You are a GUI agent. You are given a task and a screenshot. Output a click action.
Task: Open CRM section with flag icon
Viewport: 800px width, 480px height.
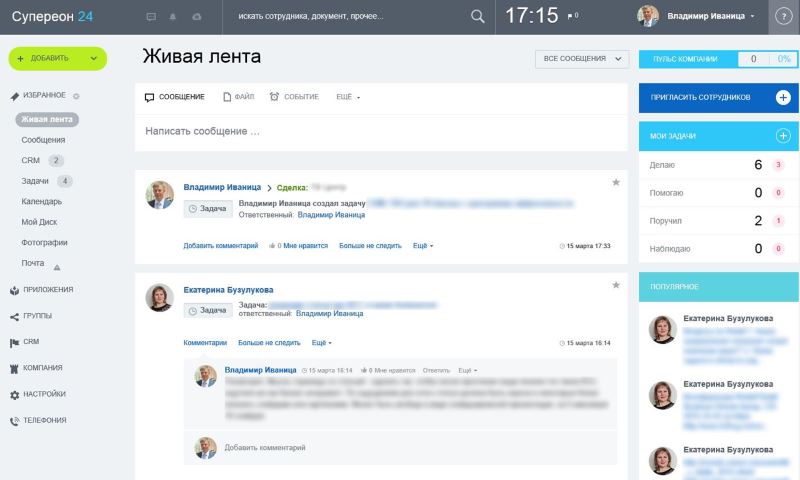pos(24,342)
